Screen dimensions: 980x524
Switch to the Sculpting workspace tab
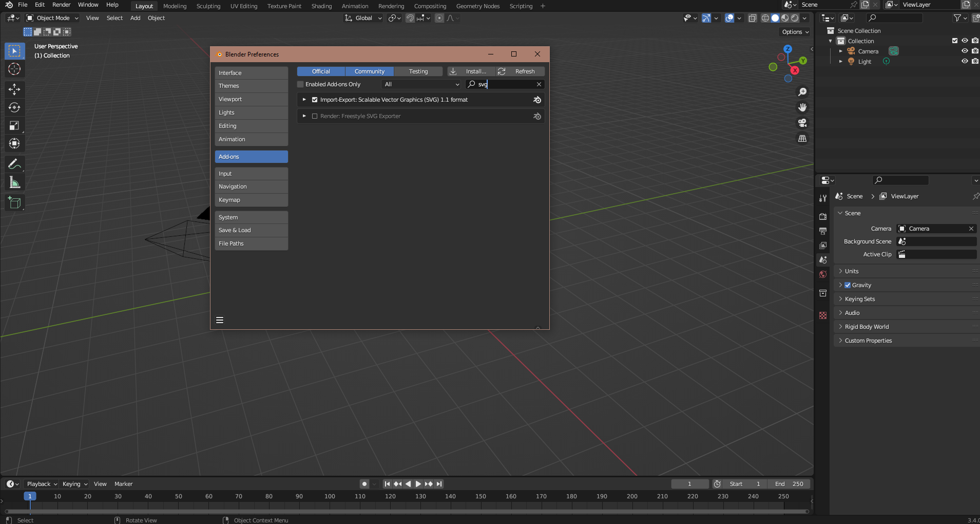pyautogui.click(x=208, y=6)
